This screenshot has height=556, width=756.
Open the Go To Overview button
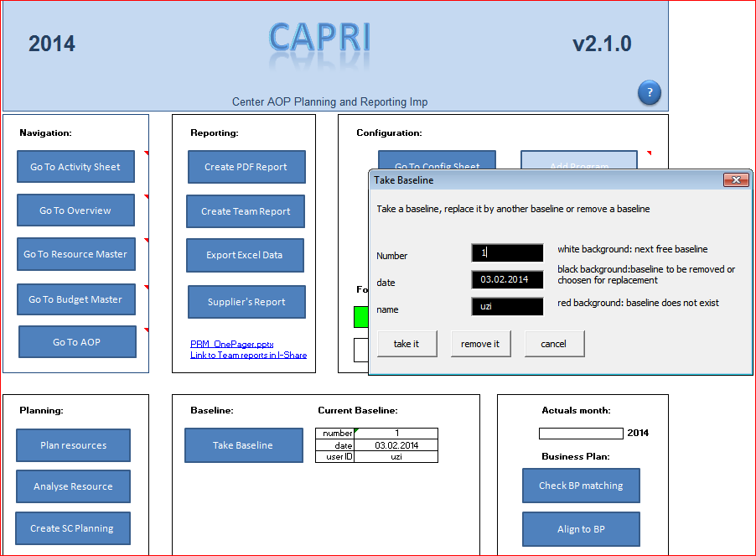(x=75, y=210)
